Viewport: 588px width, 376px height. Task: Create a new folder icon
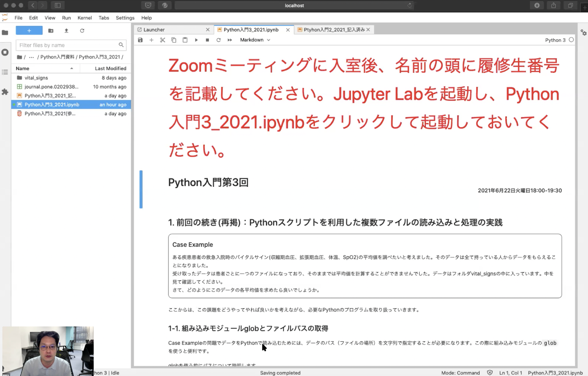tap(51, 31)
